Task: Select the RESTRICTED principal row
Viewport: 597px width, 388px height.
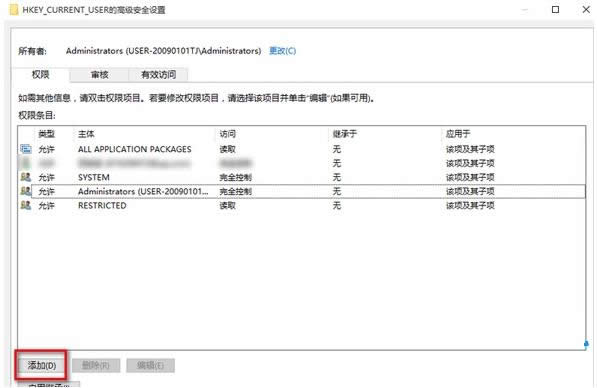Action: click(301, 206)
